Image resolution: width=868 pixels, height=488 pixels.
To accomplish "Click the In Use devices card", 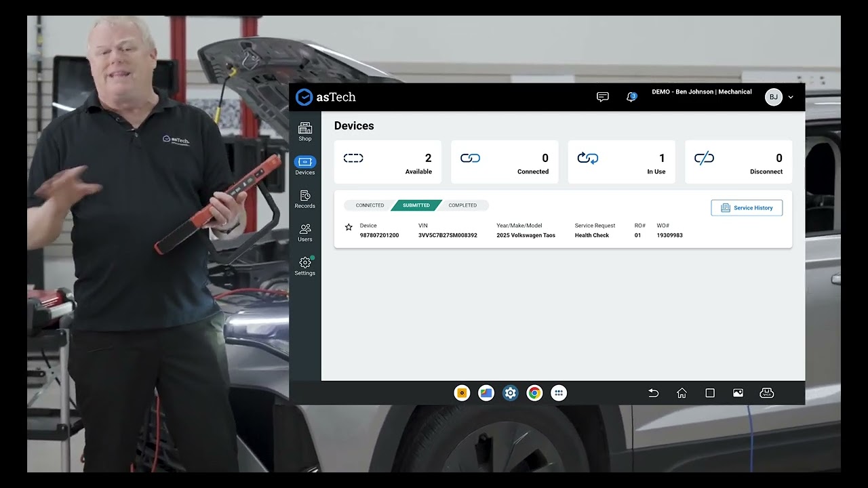I will tap(621, 162).
